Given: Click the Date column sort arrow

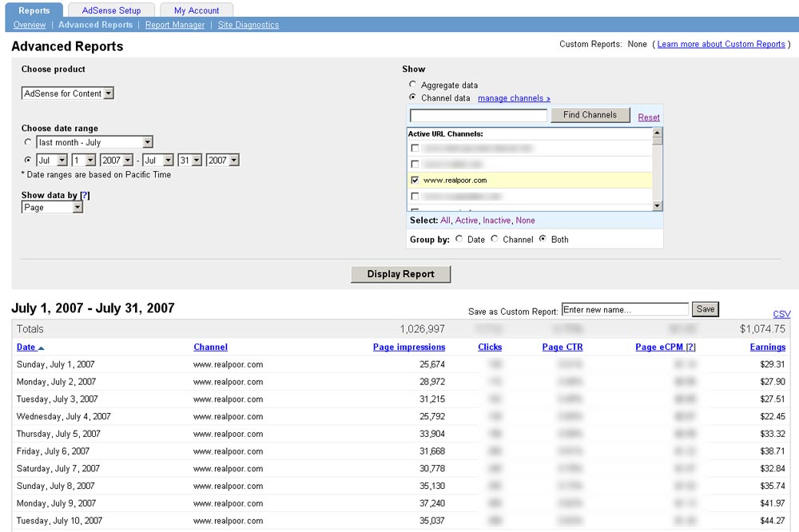Looking at the screenshot, I should [42, 347].
